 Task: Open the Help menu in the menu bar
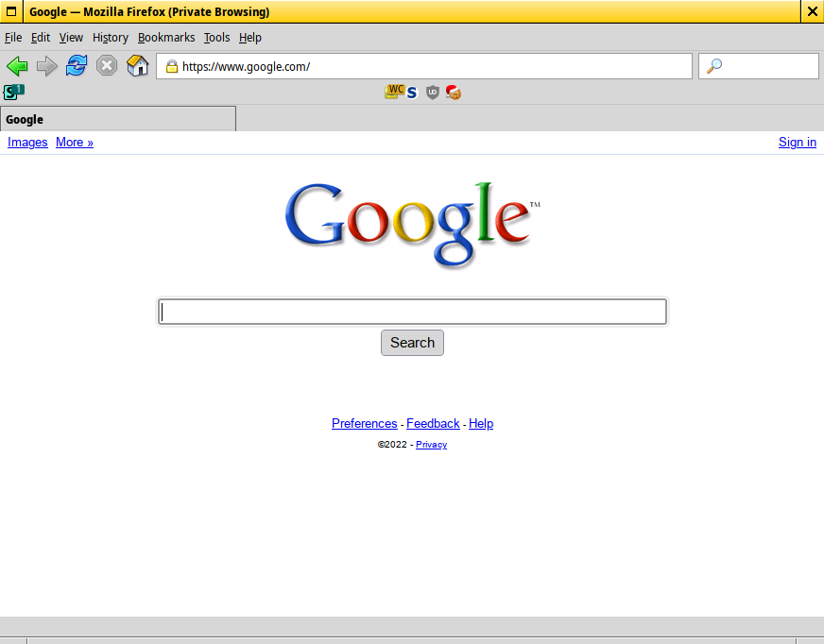click(250, 37)
